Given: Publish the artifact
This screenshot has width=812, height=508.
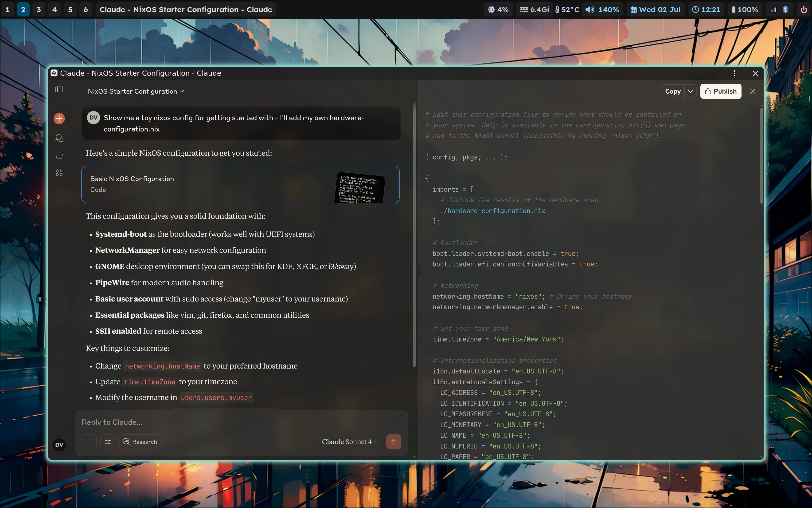Looking at the screenshot, I should (721, 91).
